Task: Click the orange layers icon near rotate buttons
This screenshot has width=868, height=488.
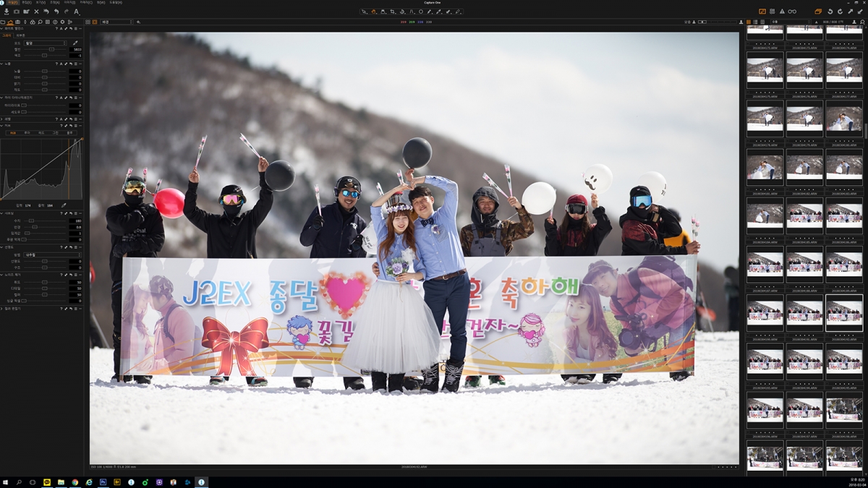Action: pyautogui.click(x=818, y=12)
